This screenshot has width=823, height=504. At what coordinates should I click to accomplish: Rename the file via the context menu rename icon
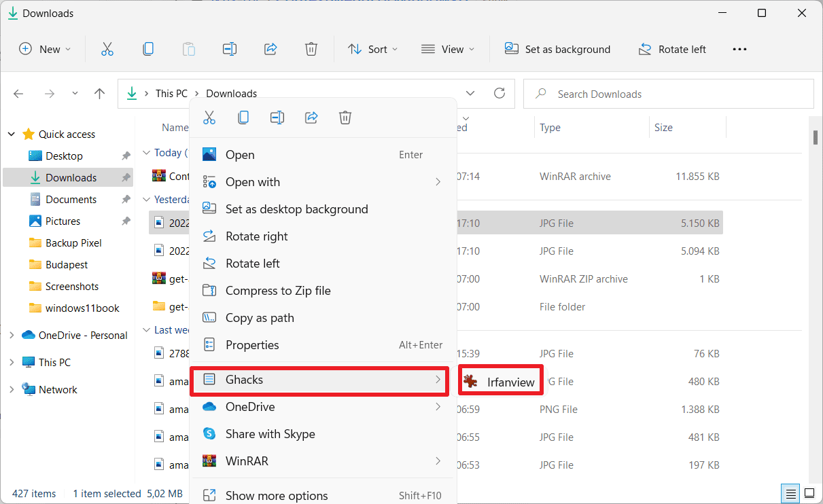pyautogui.click(x=277, y=117)
